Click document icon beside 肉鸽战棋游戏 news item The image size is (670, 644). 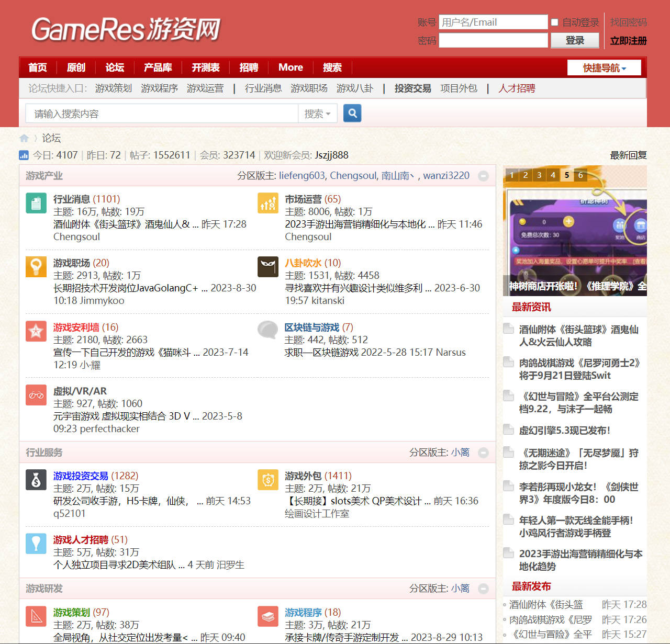[508, 362]
